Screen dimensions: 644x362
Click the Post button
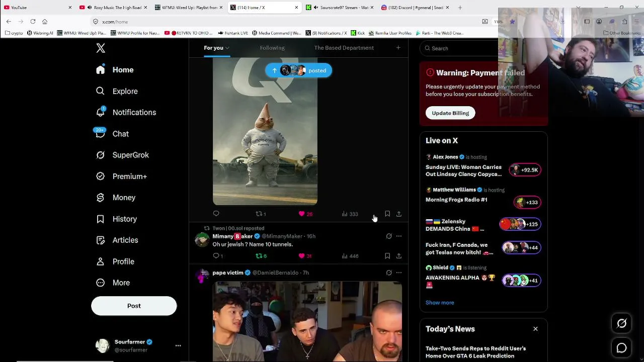click(134, 306)
